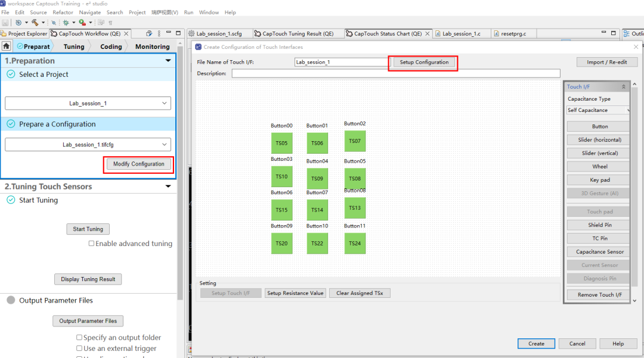This screenshot has height=358, width=644.
Task: Select the TS15 touch sensor block
Action: [x=281, y=210]
